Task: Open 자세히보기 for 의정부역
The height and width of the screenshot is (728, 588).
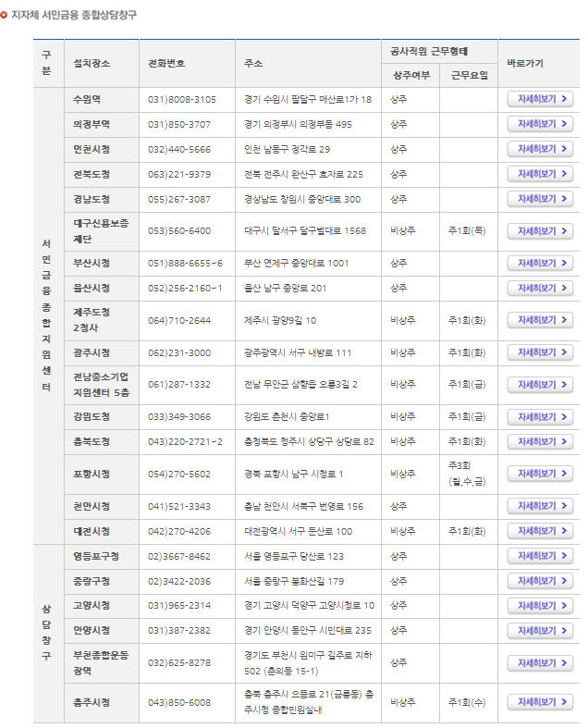Action: (540, 124)
